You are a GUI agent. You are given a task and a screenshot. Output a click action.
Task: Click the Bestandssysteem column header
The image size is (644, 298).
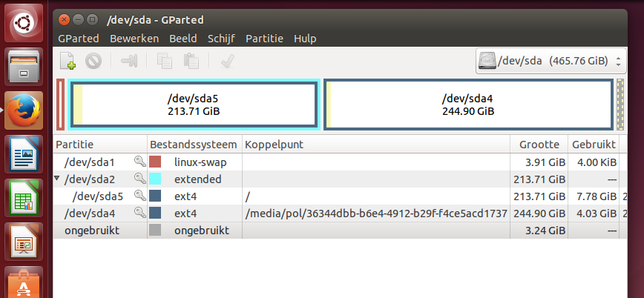tap(194, 144)
